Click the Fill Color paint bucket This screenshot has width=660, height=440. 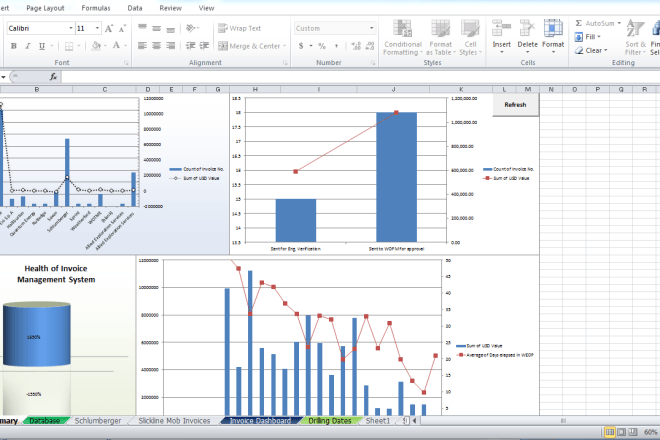96,45
